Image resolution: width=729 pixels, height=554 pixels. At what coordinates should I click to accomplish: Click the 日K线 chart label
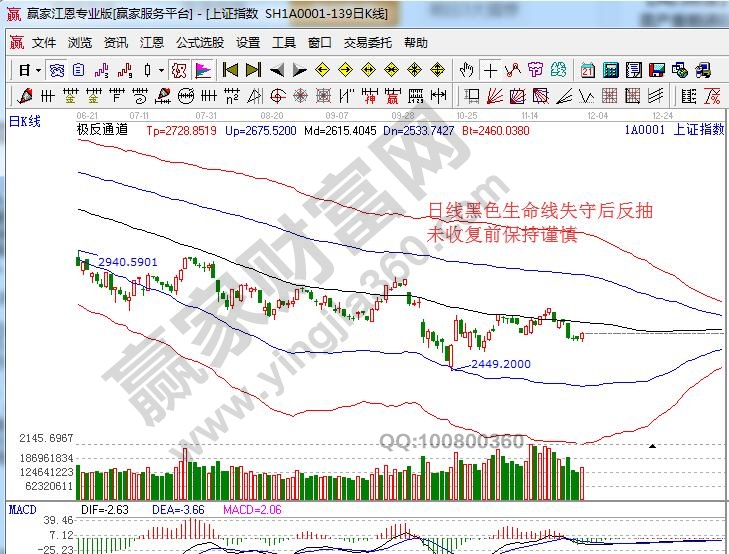click(25, 122)
